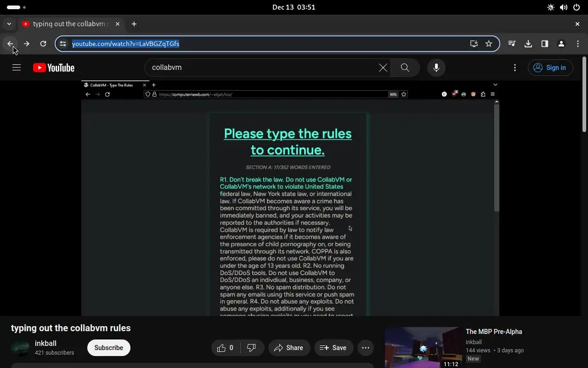Viewport: 588px width, 368px height.
Task: Submit search with magnifier button
Action: click(405, 68)
